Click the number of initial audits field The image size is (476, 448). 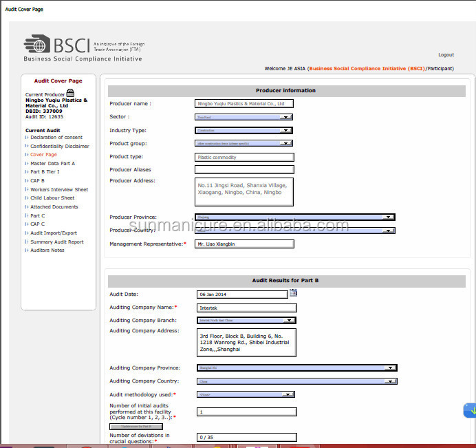pos(247,412)
